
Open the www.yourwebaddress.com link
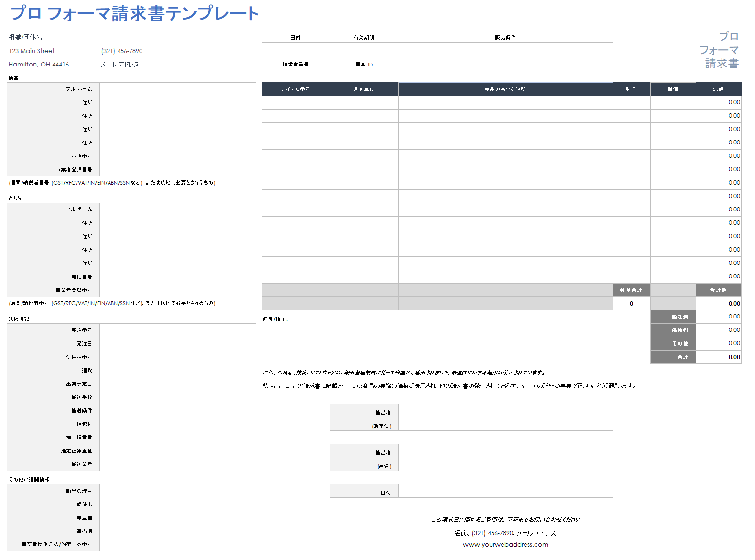pos(505,544)
